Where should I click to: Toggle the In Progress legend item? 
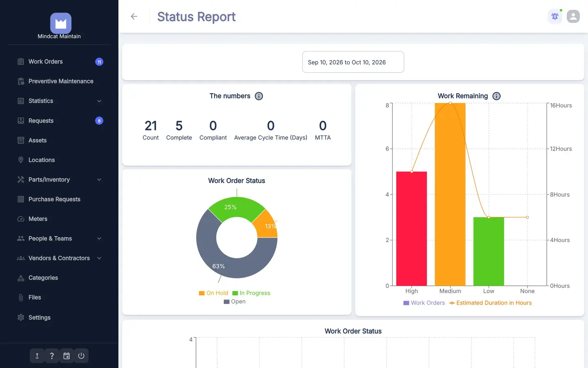[251, 293]
